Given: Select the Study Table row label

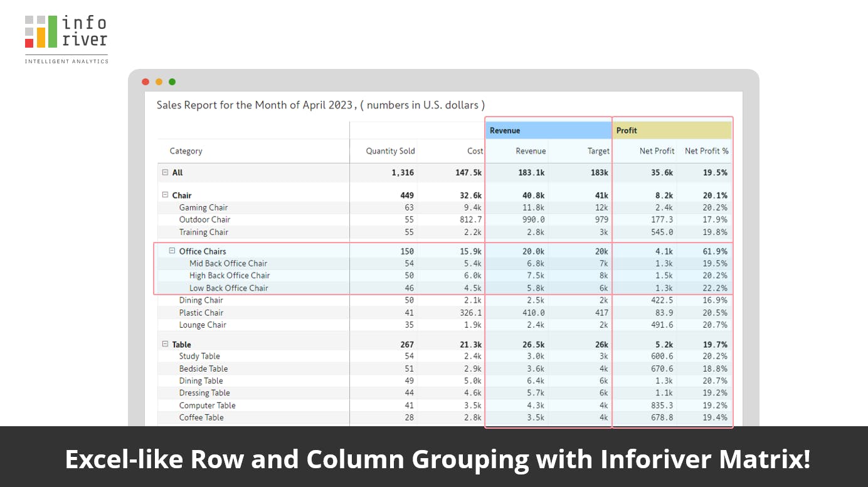Looking at the screenshot, I should click(x=199, y=356).
